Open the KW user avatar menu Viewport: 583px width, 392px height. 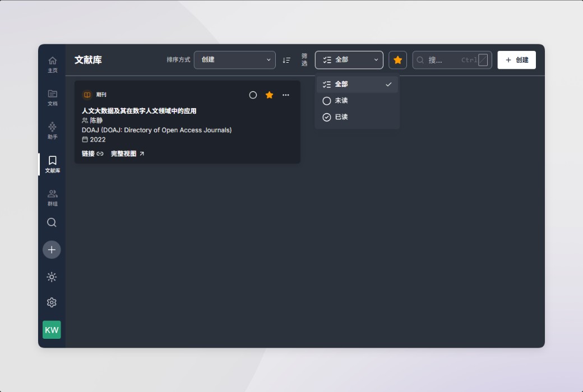(52, 330)
